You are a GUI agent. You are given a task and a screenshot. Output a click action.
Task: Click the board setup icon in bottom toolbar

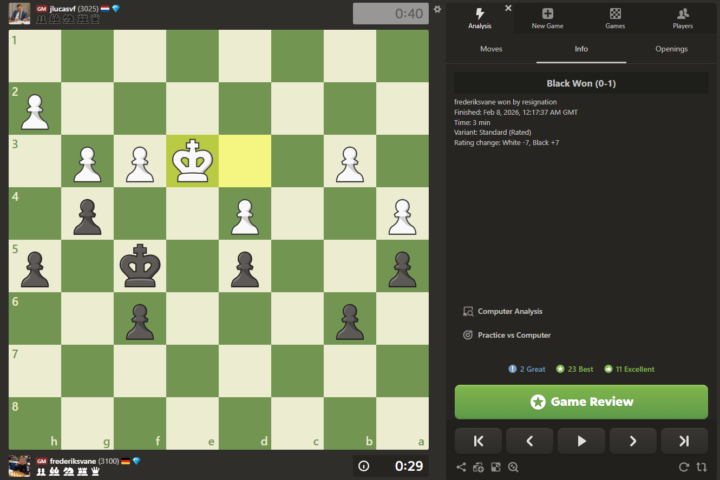(495, 467)
